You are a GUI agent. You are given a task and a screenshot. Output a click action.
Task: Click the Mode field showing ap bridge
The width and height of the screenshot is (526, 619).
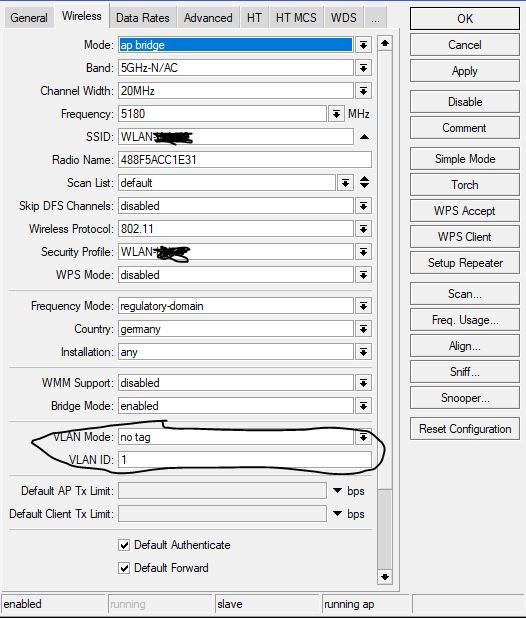pos(236,45)
